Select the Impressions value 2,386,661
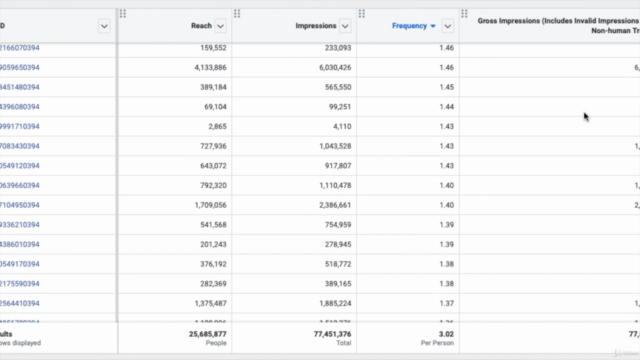 coord(335,205)
